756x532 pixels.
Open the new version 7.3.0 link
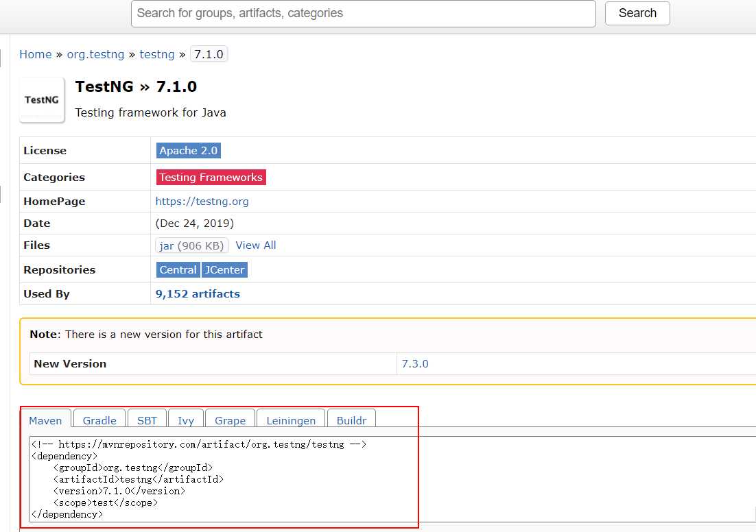(x=415, y=364)
